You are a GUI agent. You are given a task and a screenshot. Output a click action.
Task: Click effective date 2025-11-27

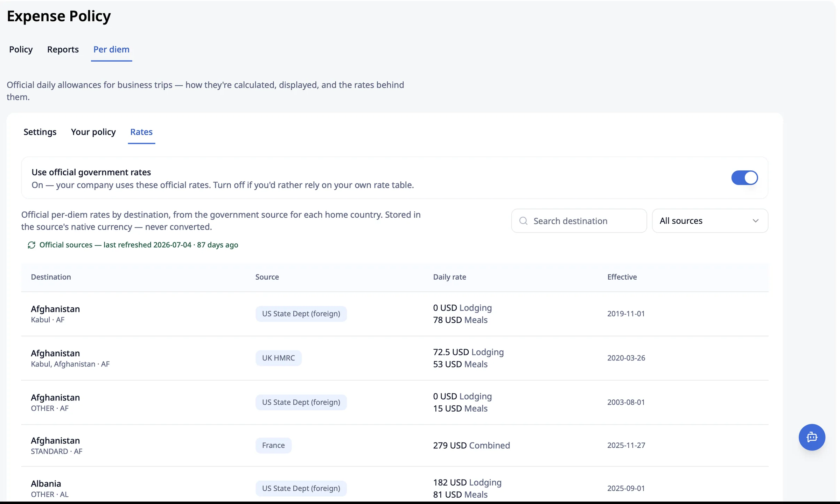pyautogui.click(x=626, y=446)
